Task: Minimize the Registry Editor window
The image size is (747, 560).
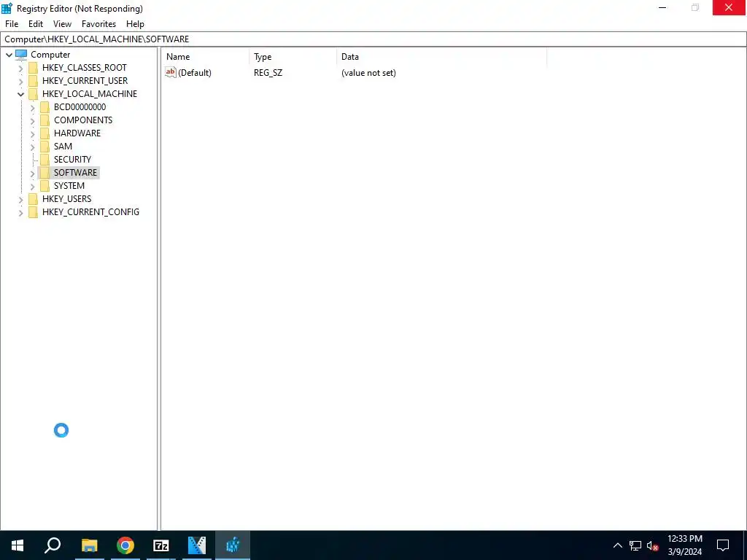Action: 662,7
